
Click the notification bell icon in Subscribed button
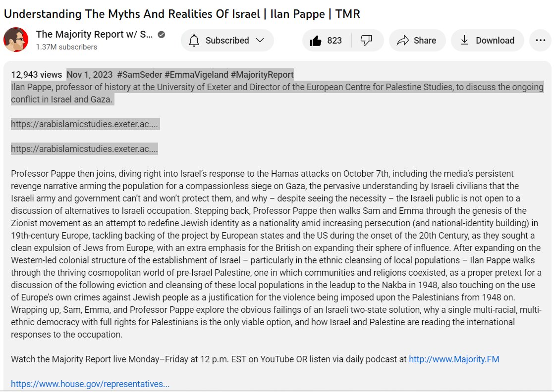[194, 41]
